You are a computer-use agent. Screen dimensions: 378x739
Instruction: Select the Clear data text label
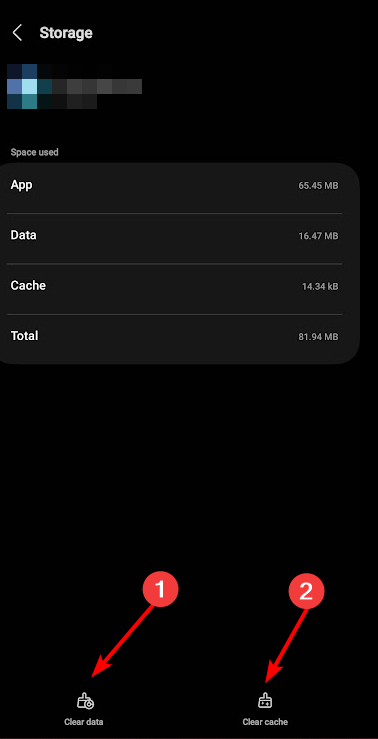pos(84,722)
